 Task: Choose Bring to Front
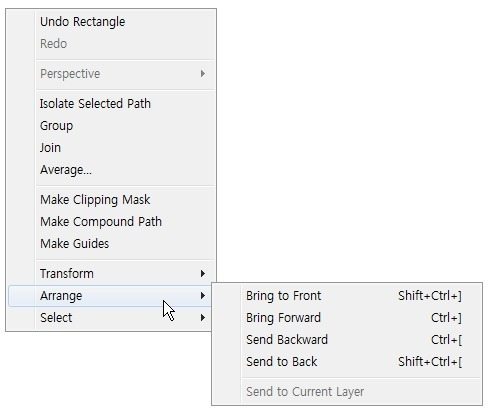pyautogui.click(x=347, y=296)
